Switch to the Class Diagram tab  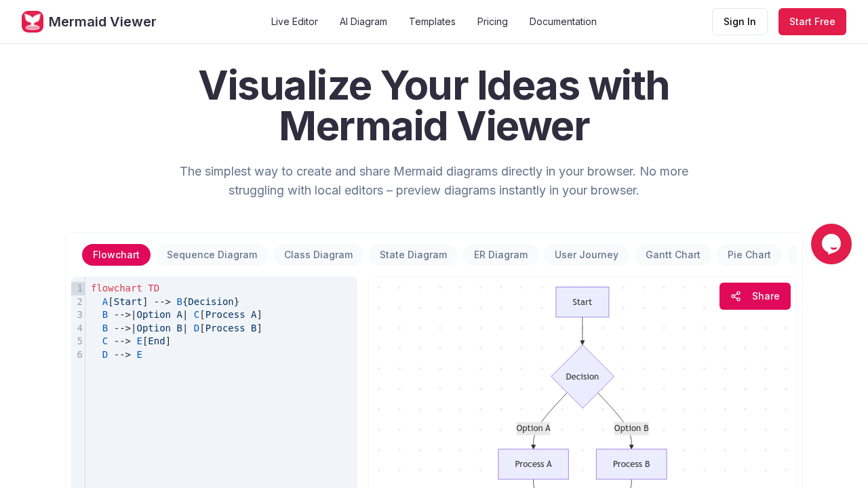click(318, 256)
